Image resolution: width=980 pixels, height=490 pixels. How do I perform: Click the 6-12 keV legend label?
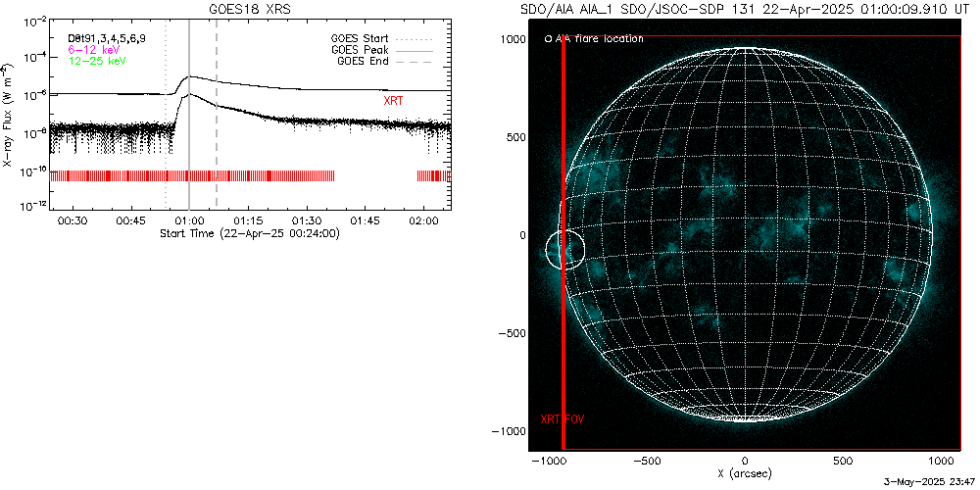click(94, 49)
